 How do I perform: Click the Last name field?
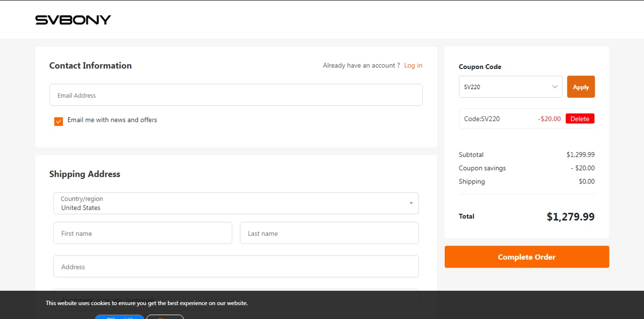[329, 233]
